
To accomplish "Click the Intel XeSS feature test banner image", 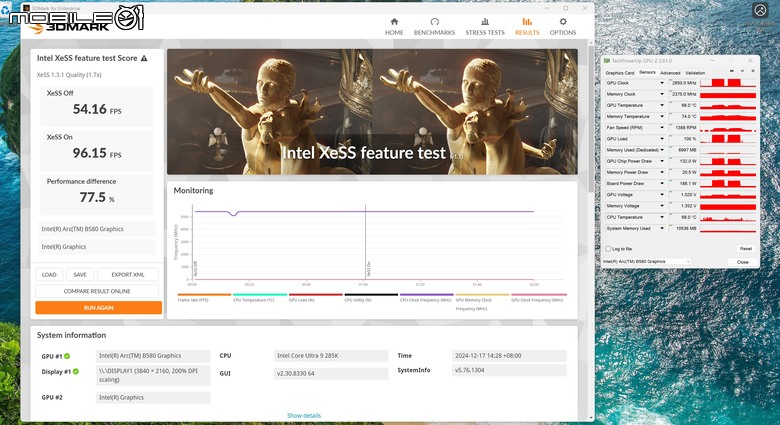I will click(x=373, y=111).
